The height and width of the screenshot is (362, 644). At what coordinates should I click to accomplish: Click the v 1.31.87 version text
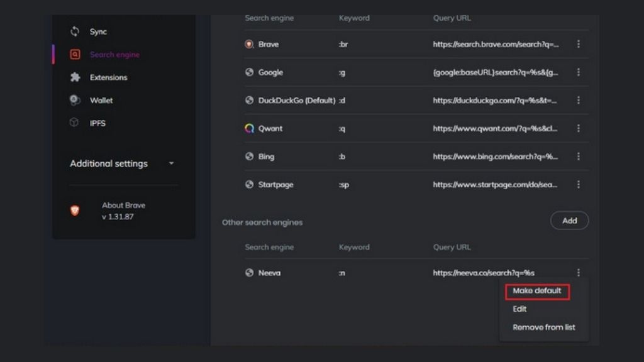click(x=118, y=217)
